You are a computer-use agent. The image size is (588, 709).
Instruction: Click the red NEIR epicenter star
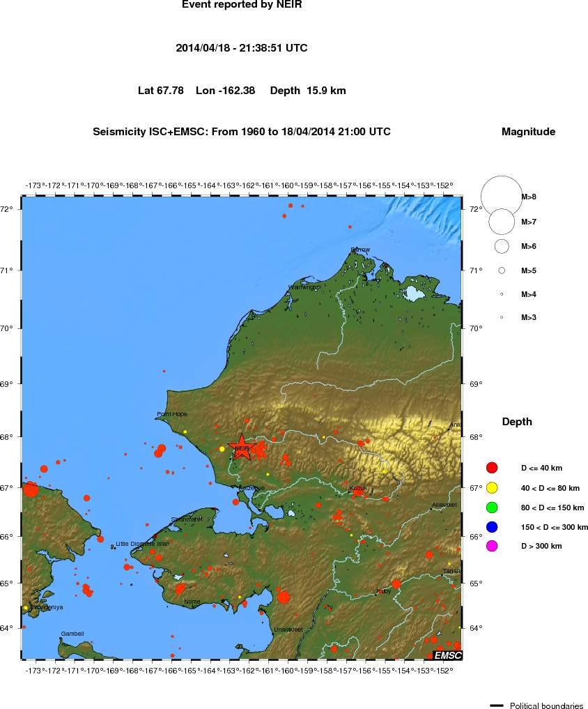click(242, 448)
